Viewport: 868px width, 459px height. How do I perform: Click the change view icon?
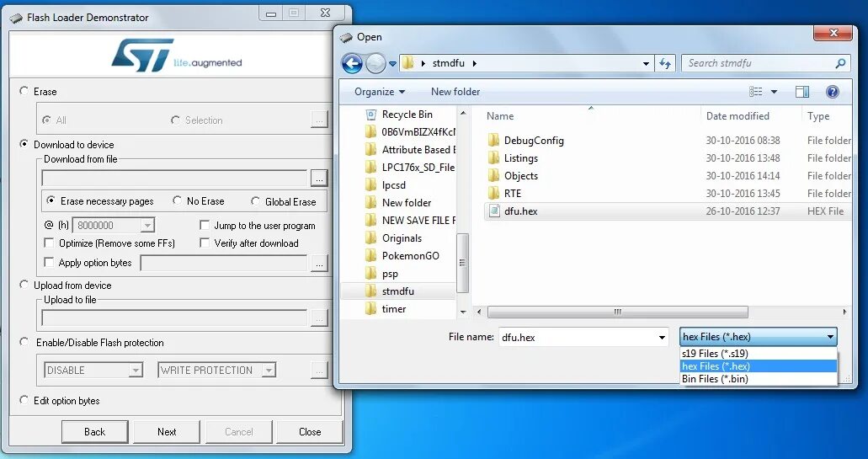[756, 92]
